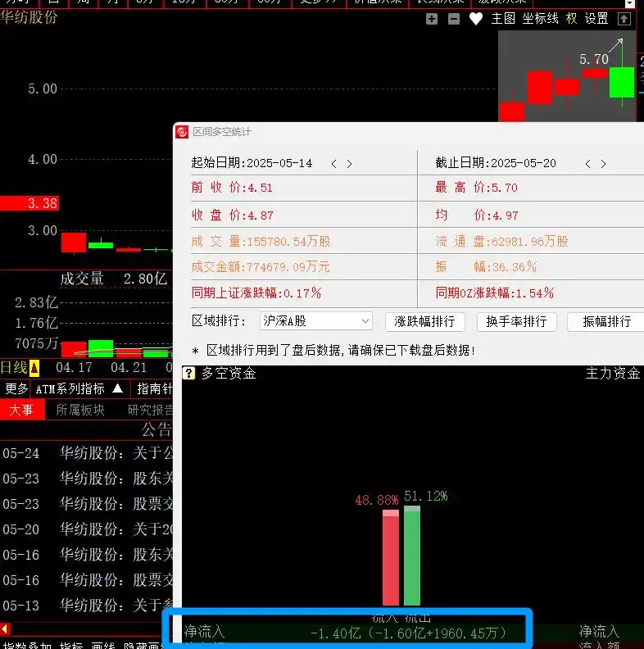Viewport: 644px width, 649px height.
Task: Toggle 坐标线 coordinate lines display
Action: (x=540, y=19)
